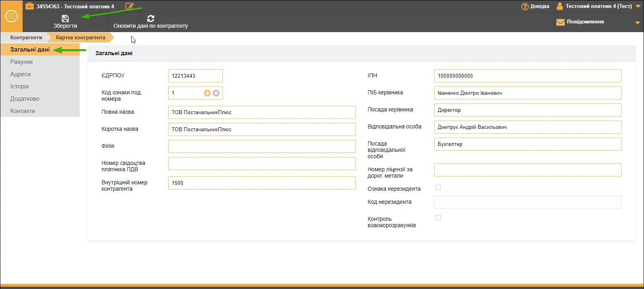
Task: Click the briefcase icon next to 34554363
Action: pos(30,6)
